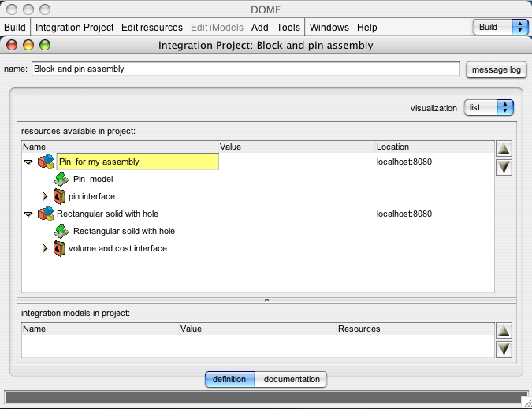Zoom the Integration Project window with green button
Viewport: 532px width, 409px height.
pos(45,45)
